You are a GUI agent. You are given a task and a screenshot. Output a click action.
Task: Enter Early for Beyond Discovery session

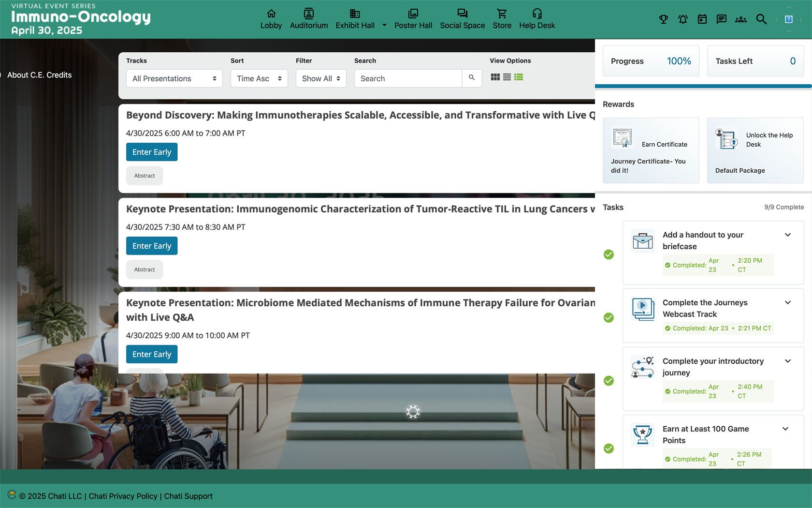click(x=152, y=152)
